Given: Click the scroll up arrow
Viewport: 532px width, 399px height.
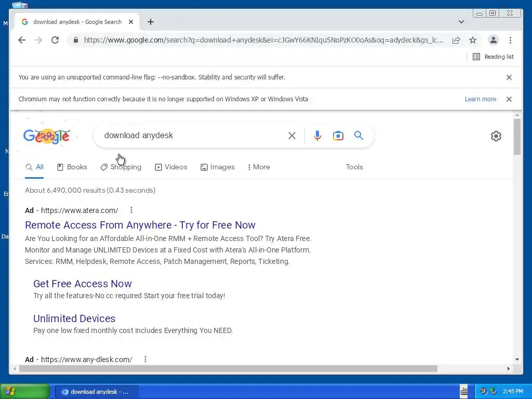Looking at the screenshot, I should (517, 115).
